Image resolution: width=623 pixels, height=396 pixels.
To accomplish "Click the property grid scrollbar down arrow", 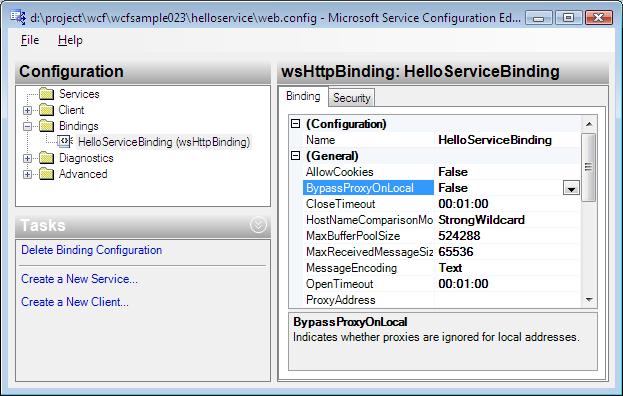I will pyautogui.click(x=589, y=300).
